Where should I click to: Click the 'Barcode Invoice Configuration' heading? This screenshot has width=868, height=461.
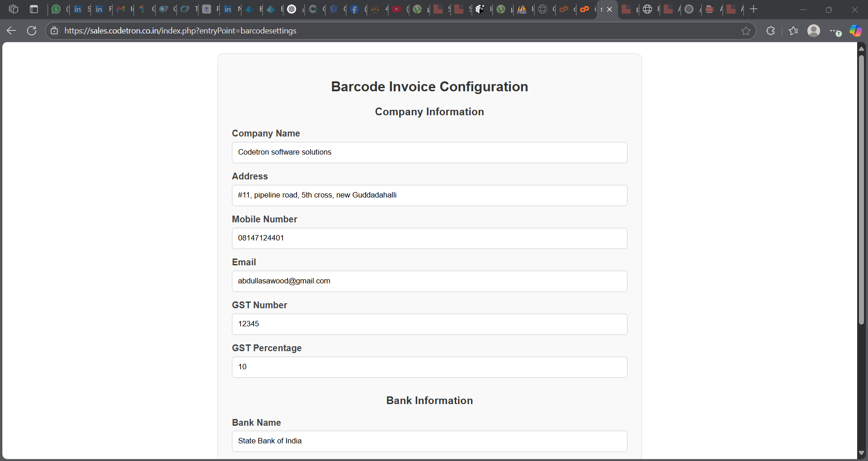tap(429, 86)
